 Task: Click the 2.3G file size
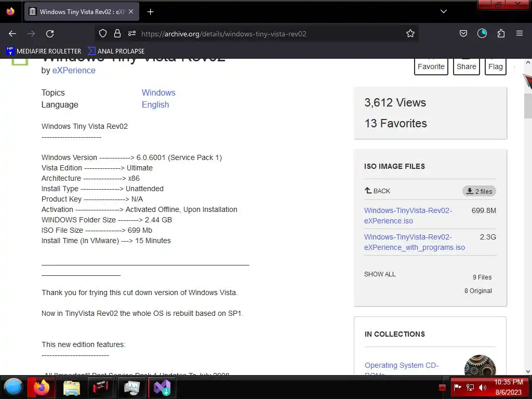pyautogui.click(x=487, y=237)
